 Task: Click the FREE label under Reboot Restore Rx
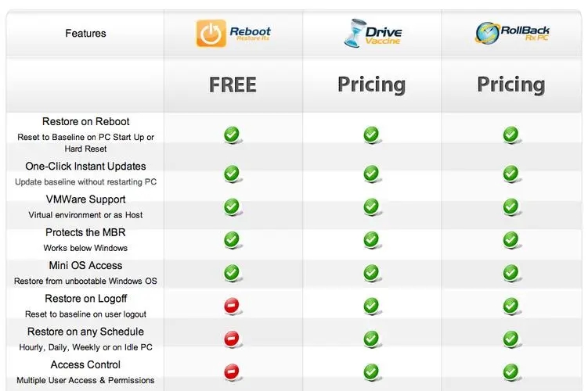click(233, 84)
